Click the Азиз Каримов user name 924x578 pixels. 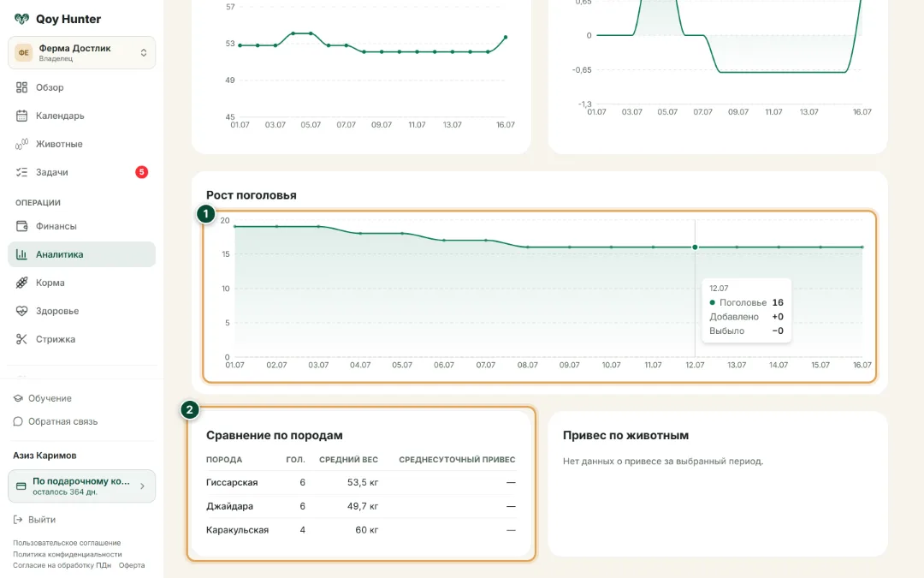tap(44, 456)
